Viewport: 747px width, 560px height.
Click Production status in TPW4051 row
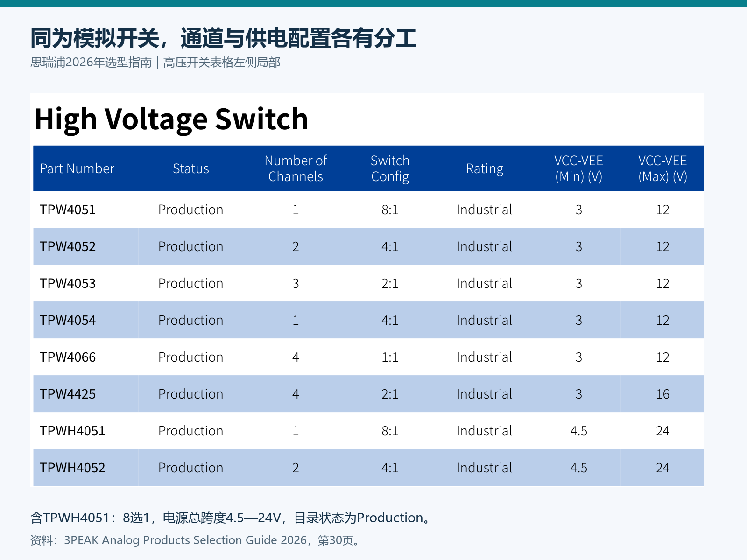pos(191,210)
